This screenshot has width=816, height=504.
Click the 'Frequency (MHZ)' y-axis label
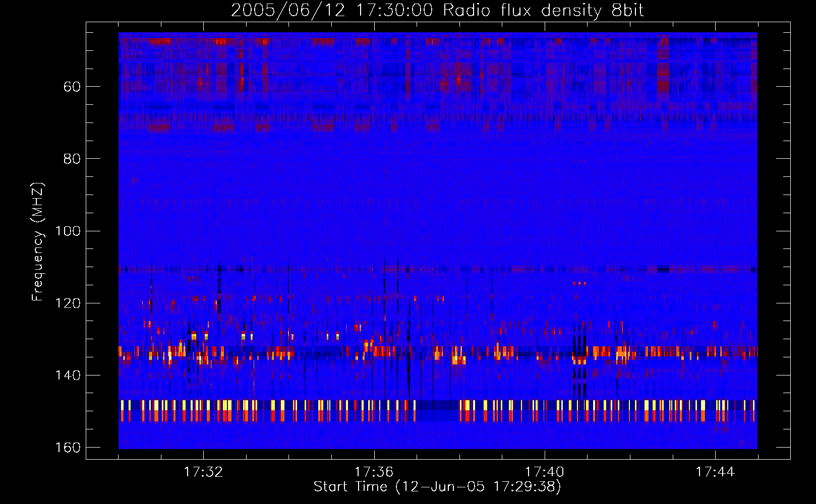pyautogui.click(x=38, y=242)
